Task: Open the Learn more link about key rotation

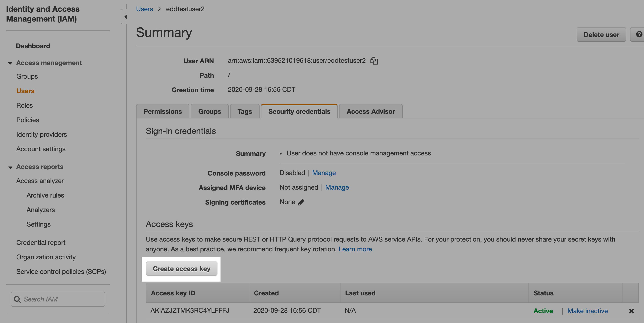Action: 355,249
